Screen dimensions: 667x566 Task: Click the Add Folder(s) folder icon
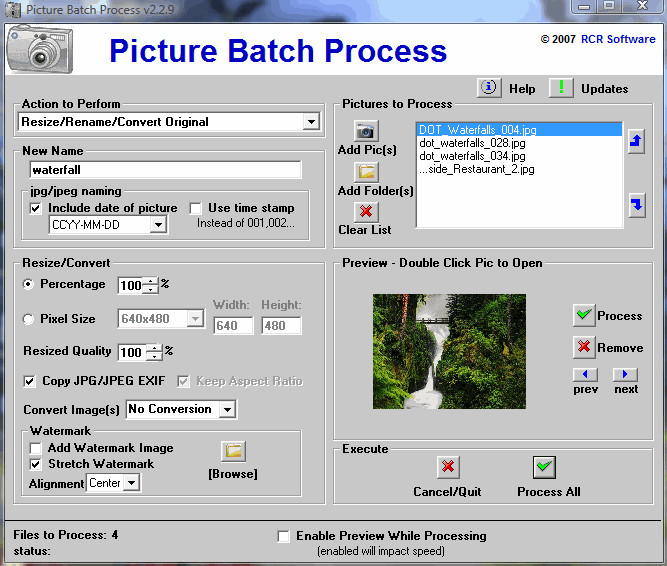(x=366, y=172)
